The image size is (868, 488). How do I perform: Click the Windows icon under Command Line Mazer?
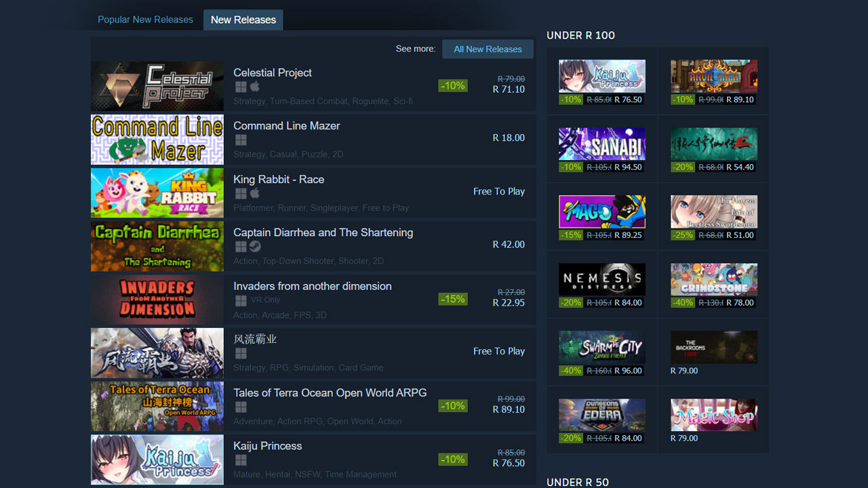point(241,140)
